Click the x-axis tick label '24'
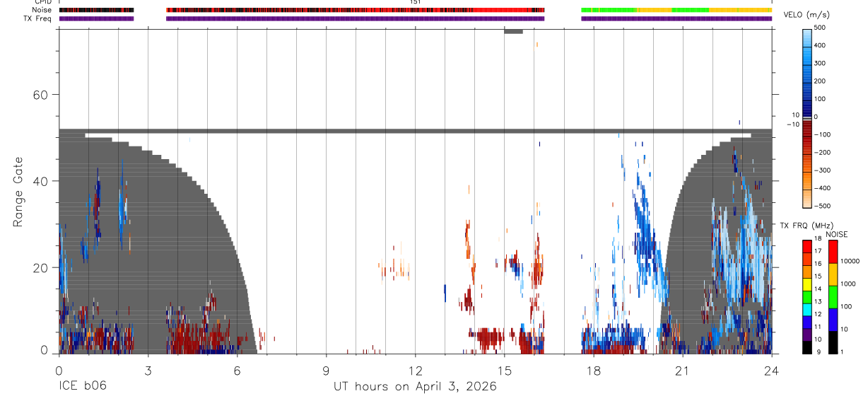Screen dimensions: 868x401 [x=771, y=370]
